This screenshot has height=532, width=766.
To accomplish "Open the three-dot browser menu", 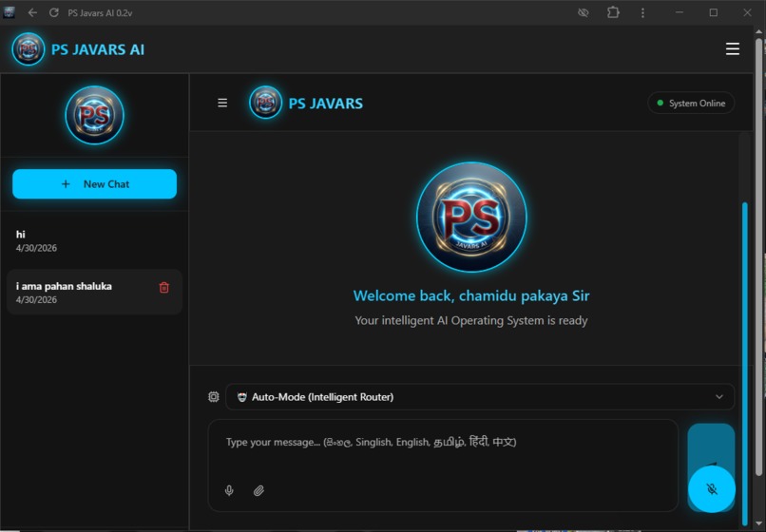I will 642,12.
